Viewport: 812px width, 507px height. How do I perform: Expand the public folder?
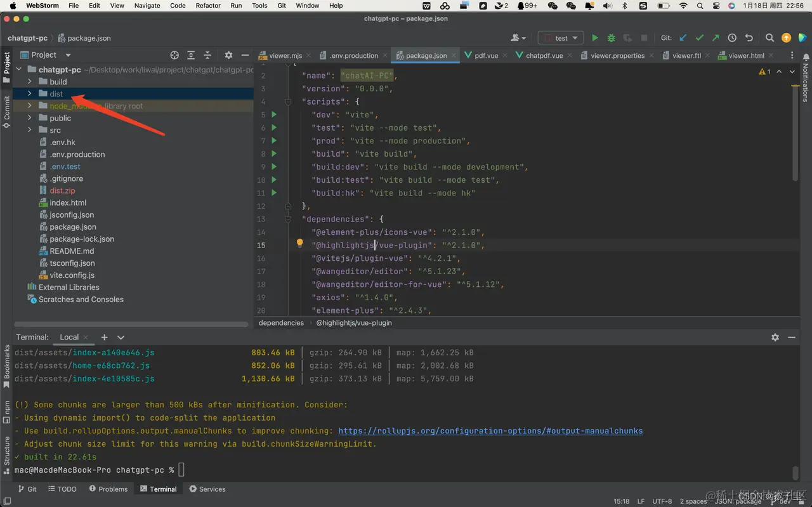[x=29, y=118]
